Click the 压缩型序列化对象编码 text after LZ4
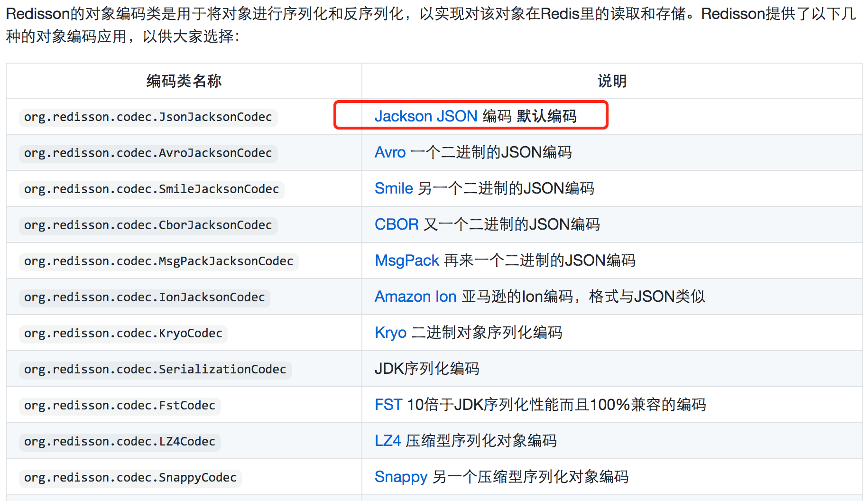 pos(481,441)
